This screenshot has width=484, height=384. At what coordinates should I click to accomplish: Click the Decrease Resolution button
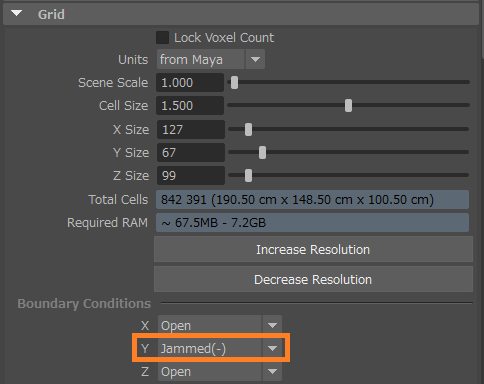click(313, 279)
